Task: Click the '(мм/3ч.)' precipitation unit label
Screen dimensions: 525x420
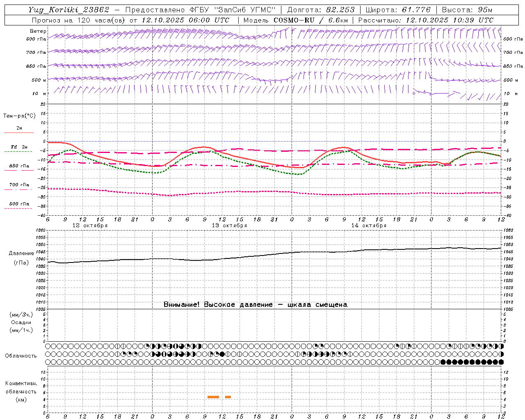Action: pos(21,315)
